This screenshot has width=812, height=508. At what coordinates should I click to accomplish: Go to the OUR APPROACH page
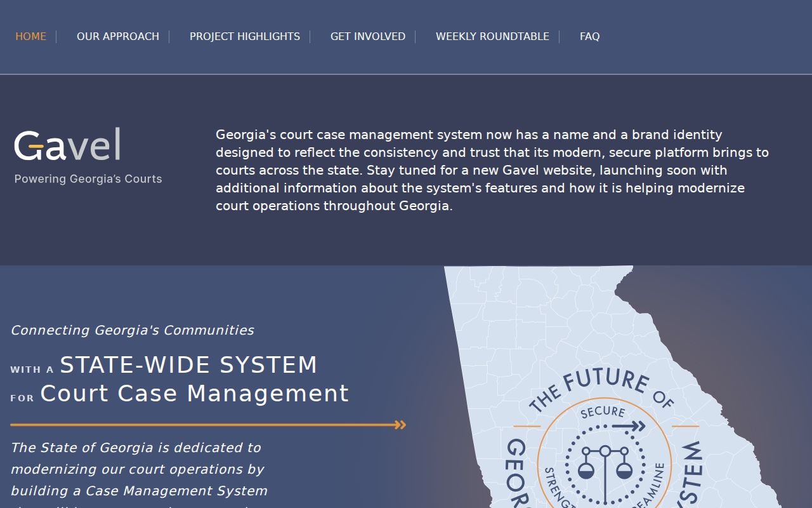(x=118, y=36)
